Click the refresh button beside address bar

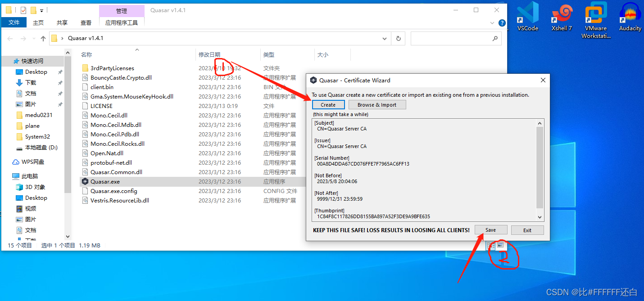398,38
